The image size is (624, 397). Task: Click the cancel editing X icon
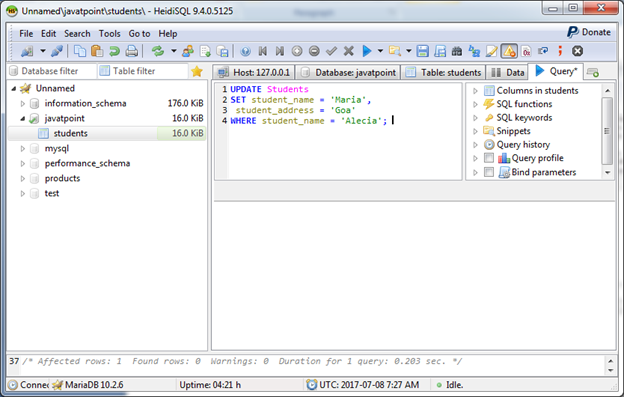click(349, 51)
